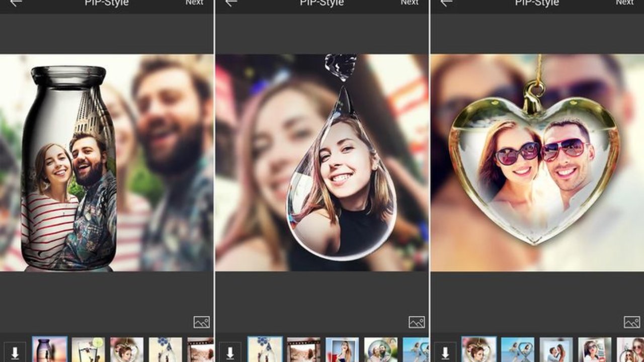Click download arrow icon in middle screen
The image size is (644, 362).
click(230, 352)
